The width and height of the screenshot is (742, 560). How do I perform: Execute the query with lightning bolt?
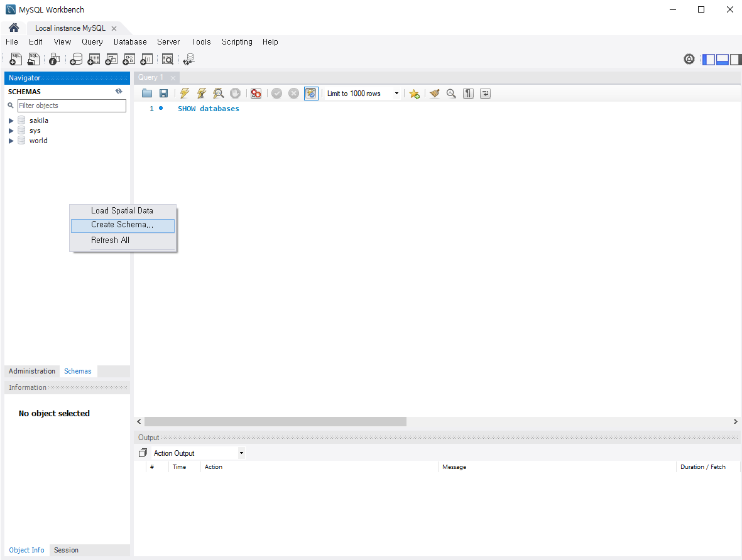(185, 93)
